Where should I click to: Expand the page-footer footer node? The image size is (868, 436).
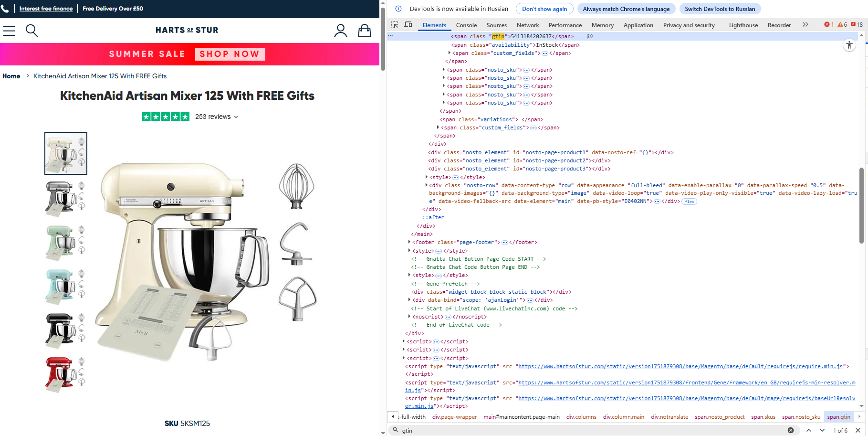[x=409, y=242]
